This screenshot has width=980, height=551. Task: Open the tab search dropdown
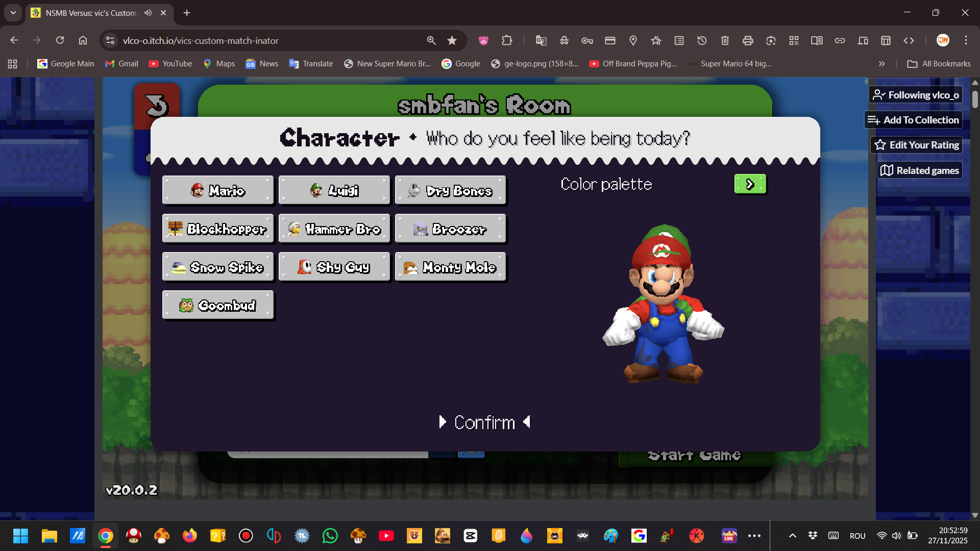13,13
